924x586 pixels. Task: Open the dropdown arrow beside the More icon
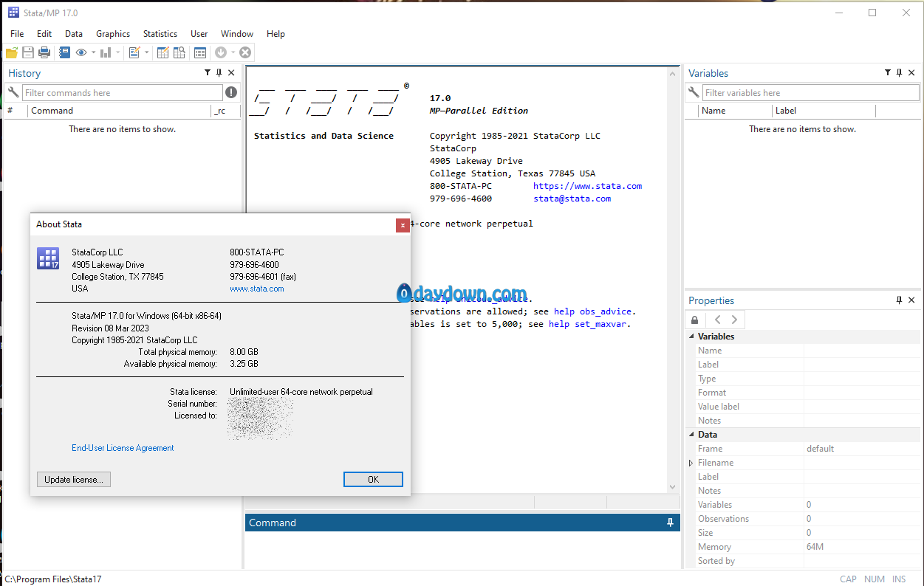pyautogui.click(x=233, y=52)
